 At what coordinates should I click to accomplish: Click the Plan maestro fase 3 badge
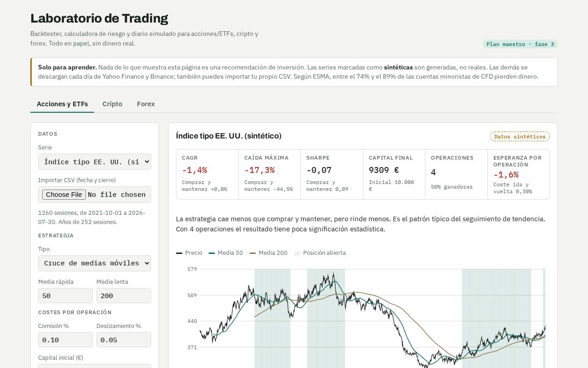coord(520,44)
